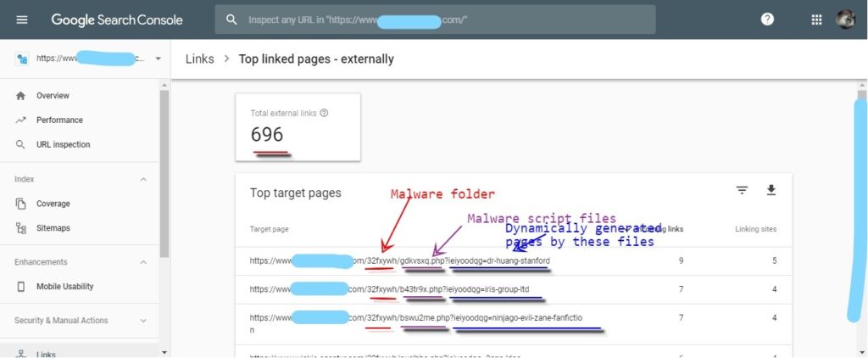Click the sidebar scroll down arrow
This screenshot has width=868, height=358.
point(164,352)
